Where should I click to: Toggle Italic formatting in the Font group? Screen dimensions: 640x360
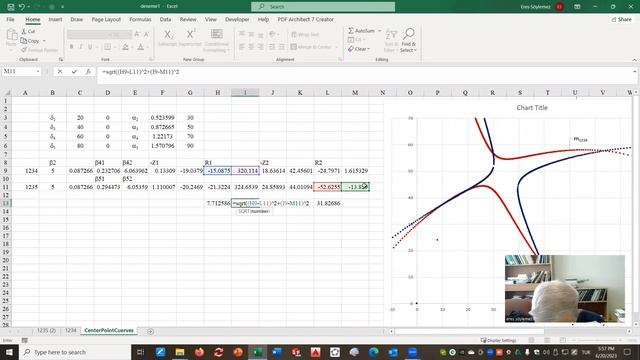(81, 47)
